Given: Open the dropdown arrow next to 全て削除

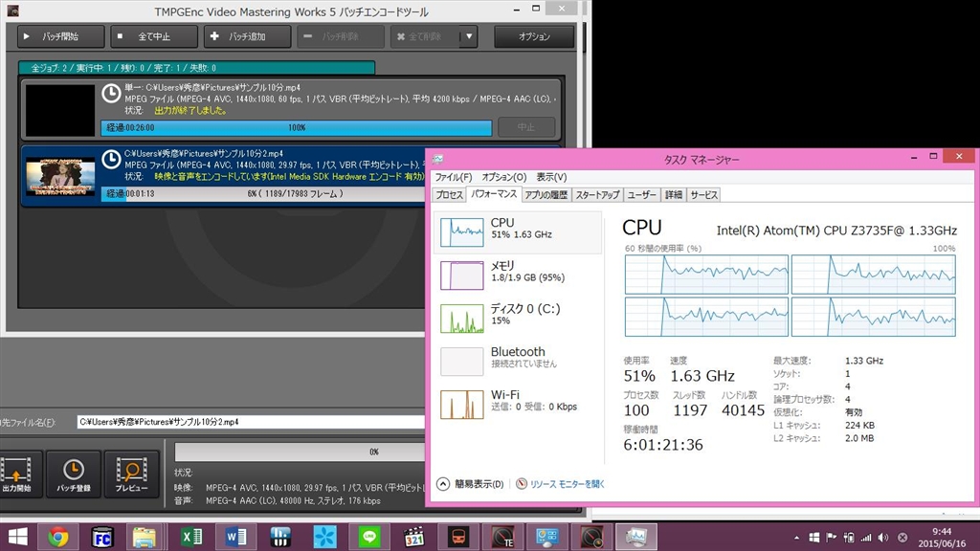Looking at the screenshot, I should pos(469,37).
